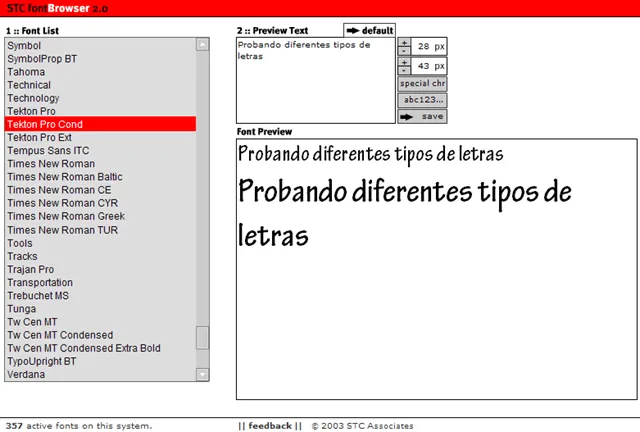Select highlighted Tekton Pro Cond entry

[100, 124]
